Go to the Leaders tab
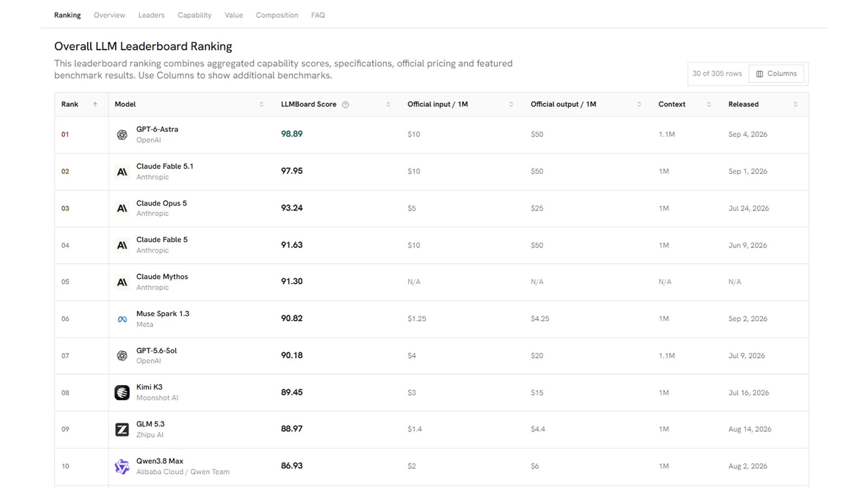868x488 pixels. coord(151,15)
